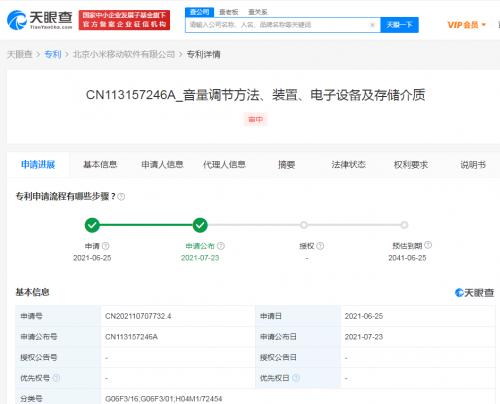
Task: Switch to the 查老板 search tab
Action: click(229, 12)
